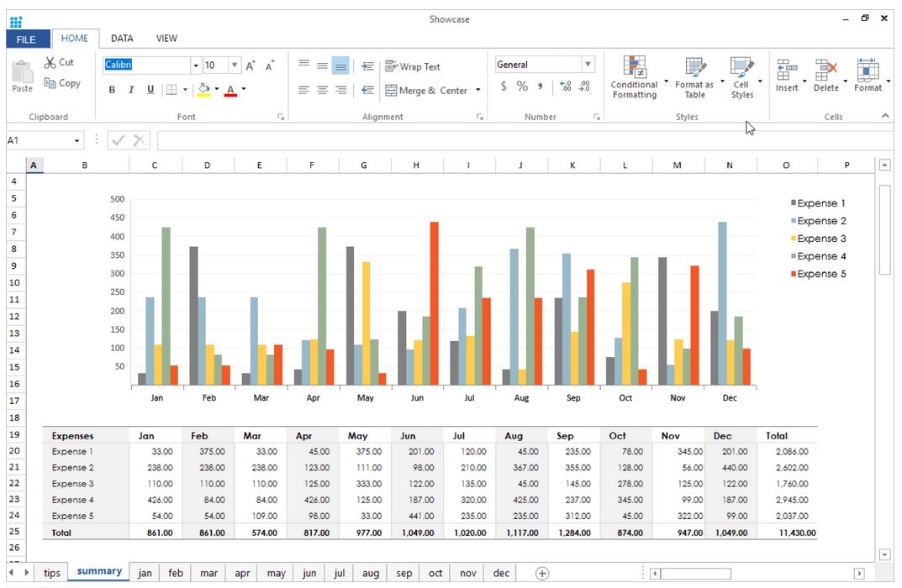Toggle Italic formatting

point(131,90)
